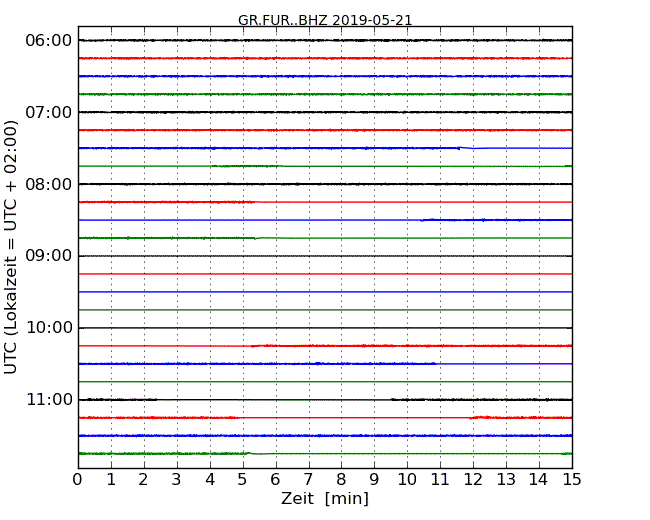Viewport: 650px width, 520px height.
Task: Click the 10:00 y-axis tick label
Action: 49,328
